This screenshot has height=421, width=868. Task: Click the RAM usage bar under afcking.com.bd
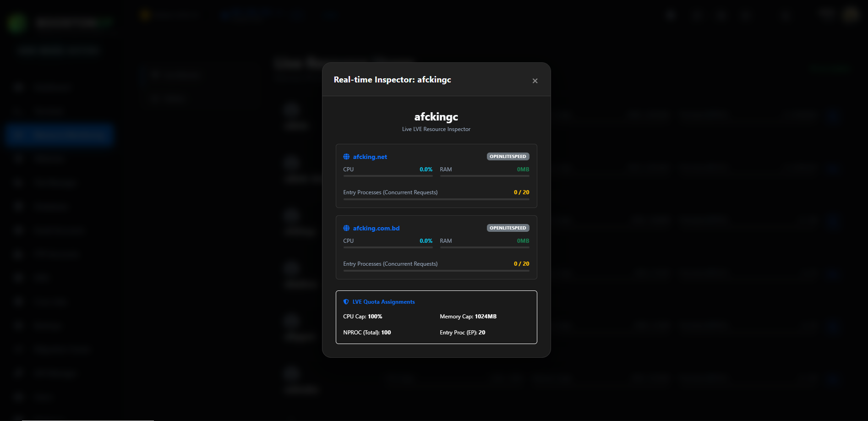(484, 247)
